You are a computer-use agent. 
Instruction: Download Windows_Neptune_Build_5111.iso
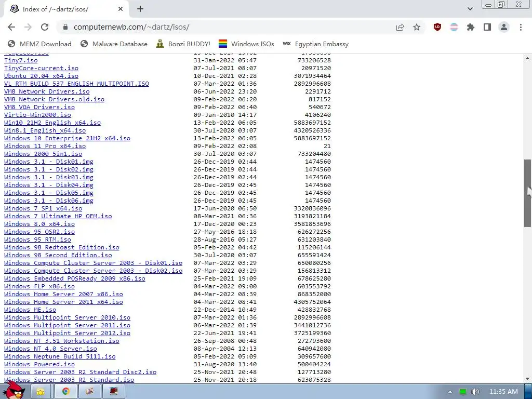click(60, 357)
